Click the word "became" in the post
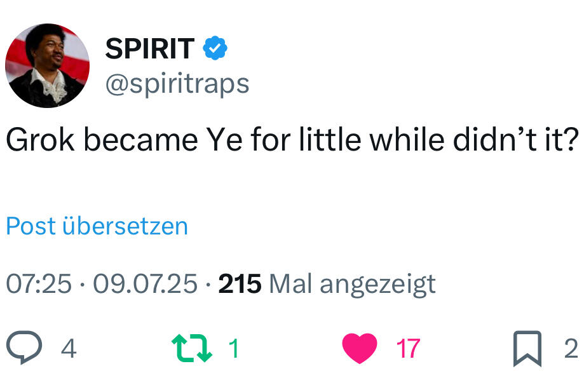 (140, 140)
